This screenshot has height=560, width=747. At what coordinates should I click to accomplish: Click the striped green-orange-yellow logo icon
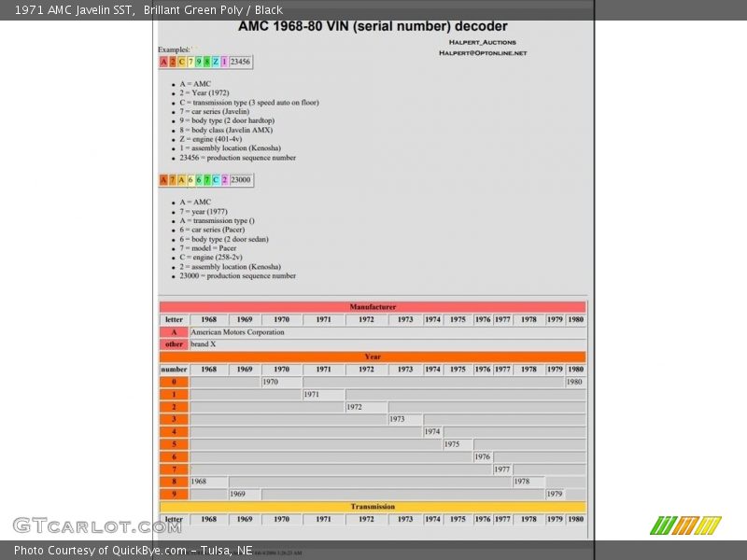(685, 525)
